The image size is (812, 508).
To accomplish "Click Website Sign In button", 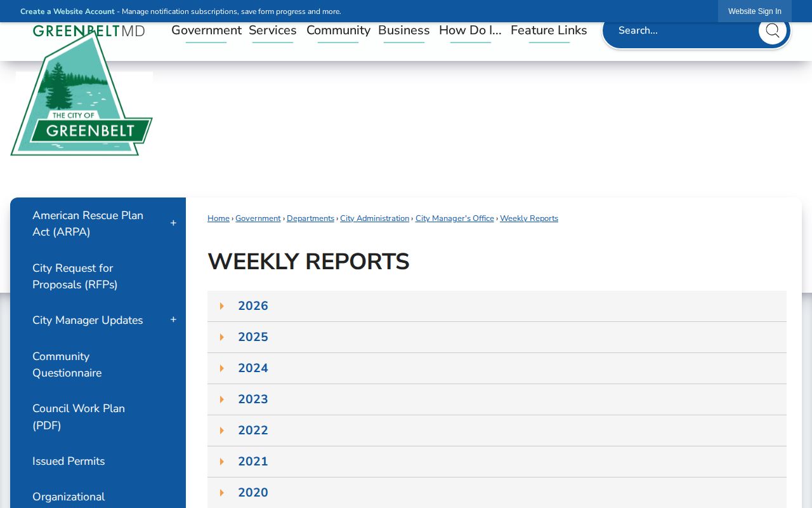I will 755,11.
